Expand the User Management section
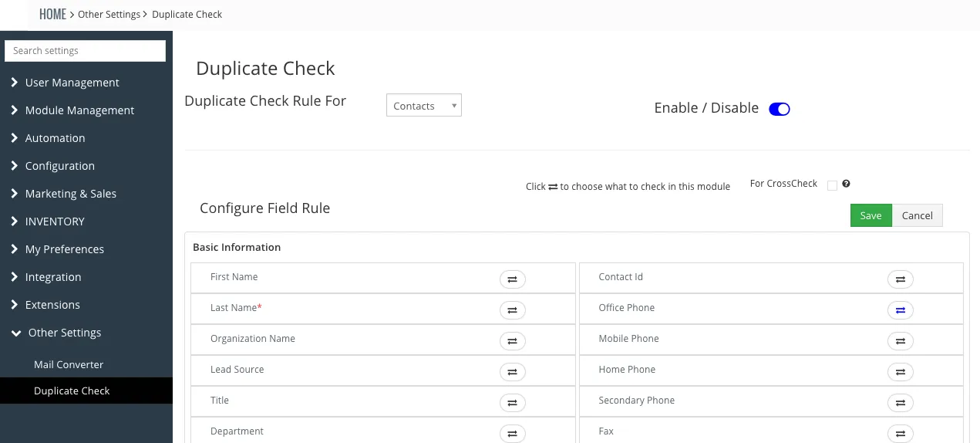 tap(72, 83)
